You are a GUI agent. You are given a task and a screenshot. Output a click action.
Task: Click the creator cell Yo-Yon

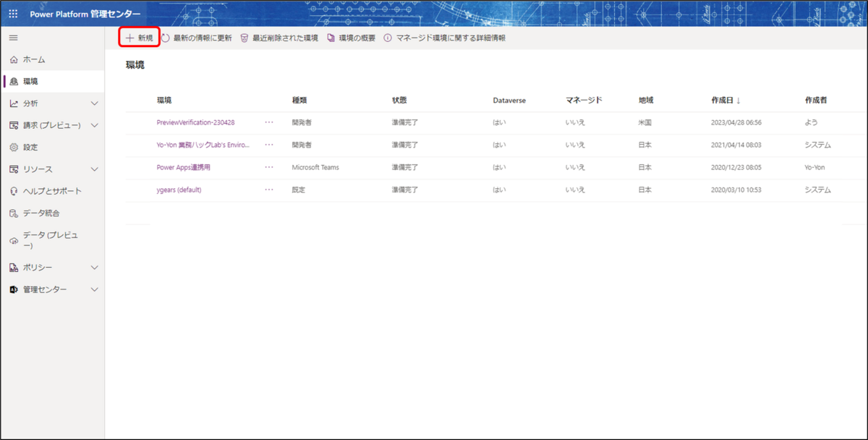point(814,167)
